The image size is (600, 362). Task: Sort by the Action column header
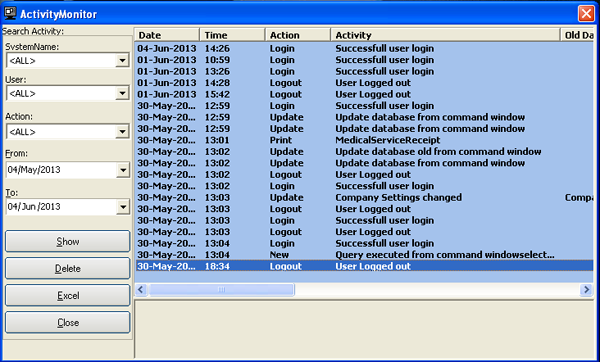pyautogui.click(x=298, y=35)
